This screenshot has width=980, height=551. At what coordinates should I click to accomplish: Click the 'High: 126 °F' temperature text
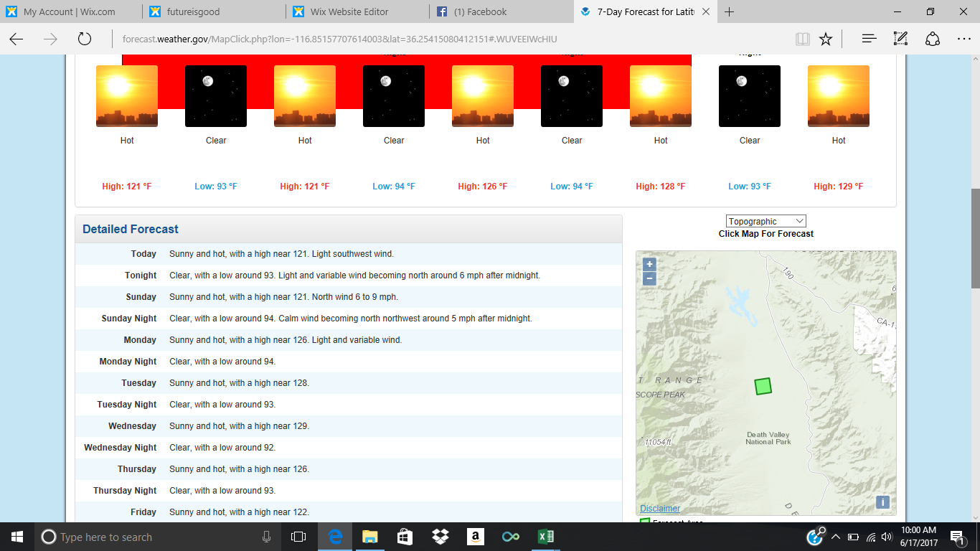click(x=483, y=187)
